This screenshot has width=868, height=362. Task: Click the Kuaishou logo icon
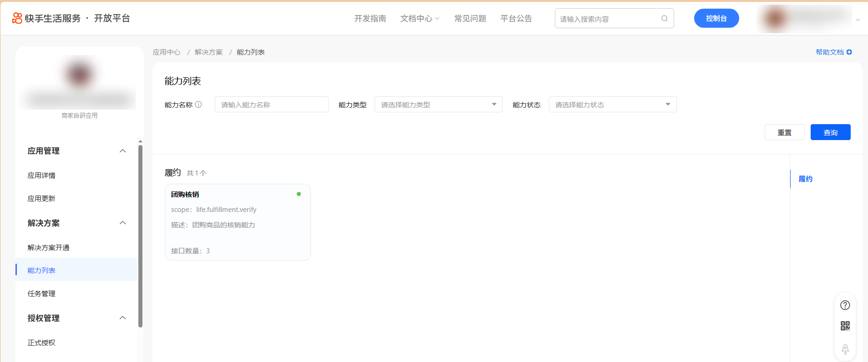pyautogui.click(x=17, y=18)
